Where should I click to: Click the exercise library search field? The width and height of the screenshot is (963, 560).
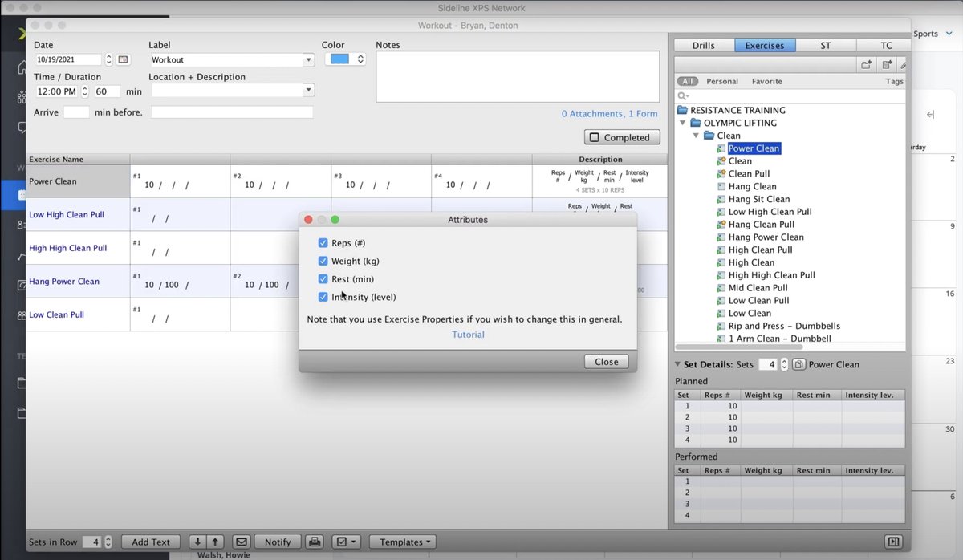coord(790,96)
